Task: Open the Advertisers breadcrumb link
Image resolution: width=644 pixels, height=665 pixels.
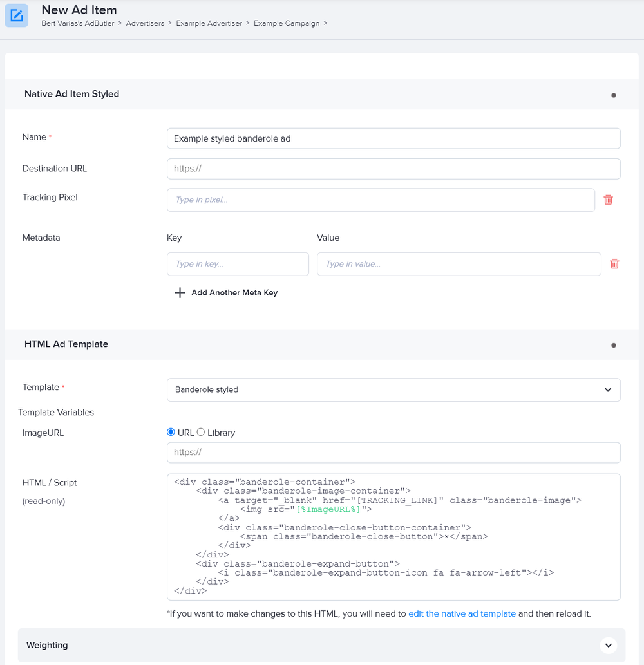Action: click(145, 23)
